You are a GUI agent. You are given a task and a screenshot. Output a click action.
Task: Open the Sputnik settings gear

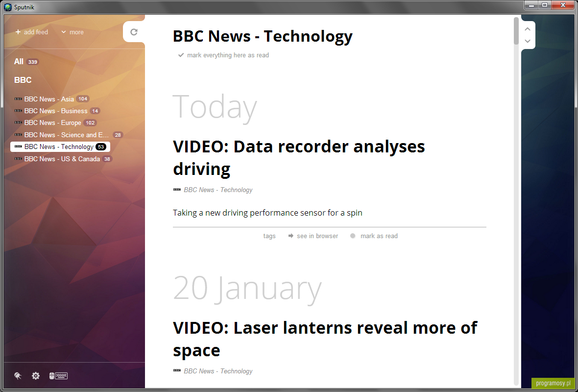35,376
